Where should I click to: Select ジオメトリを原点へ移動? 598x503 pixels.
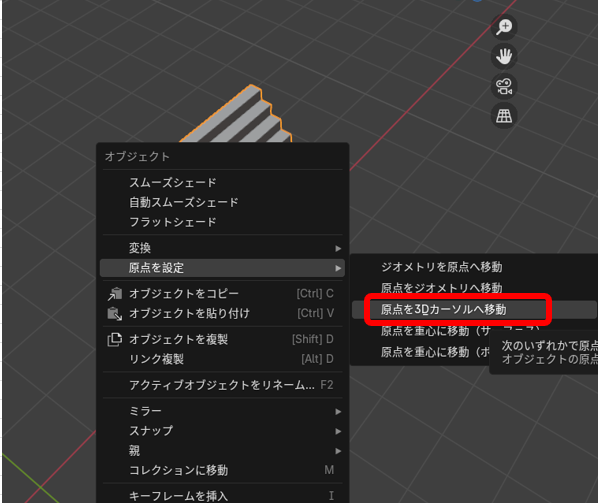pyautogui.click(x=474, y=267)
